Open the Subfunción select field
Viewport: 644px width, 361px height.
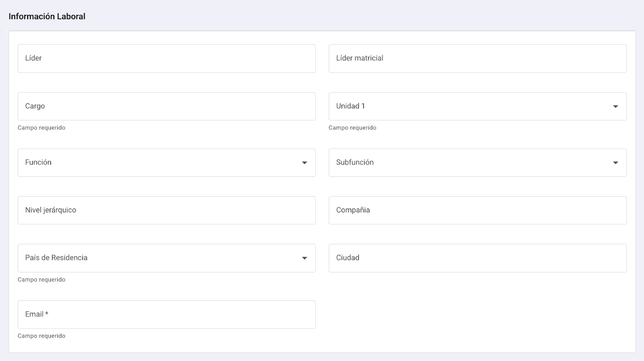(x=468, y=163)
